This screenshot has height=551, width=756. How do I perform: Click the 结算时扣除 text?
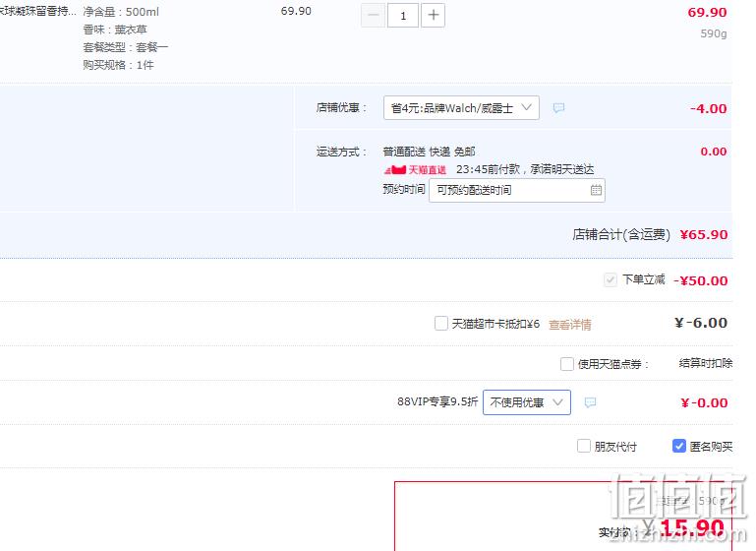point(706,363)
